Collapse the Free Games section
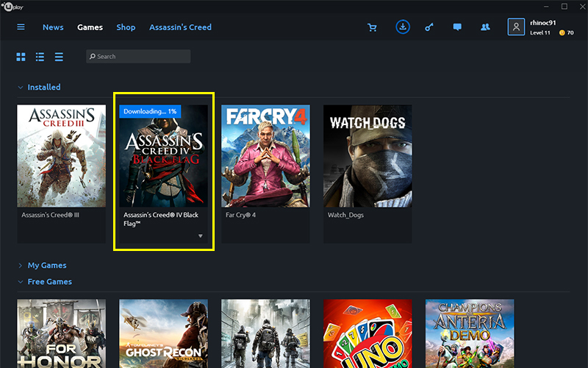 (21, 282)
